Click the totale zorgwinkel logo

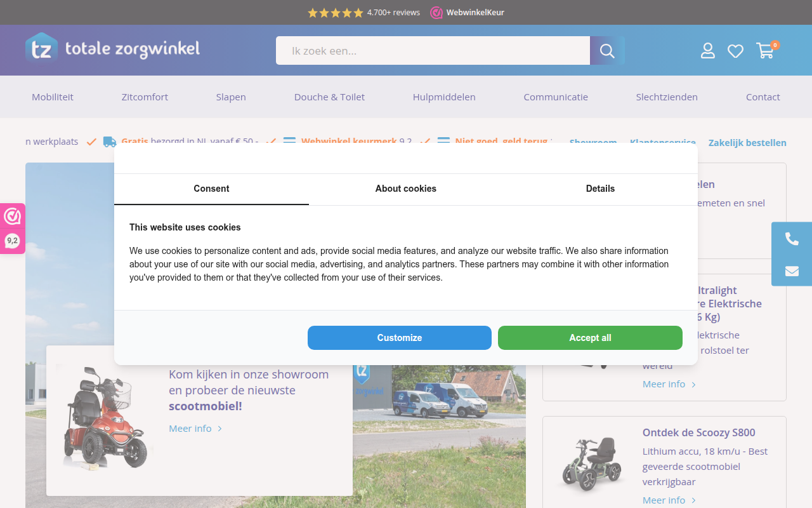pos(113,49)
